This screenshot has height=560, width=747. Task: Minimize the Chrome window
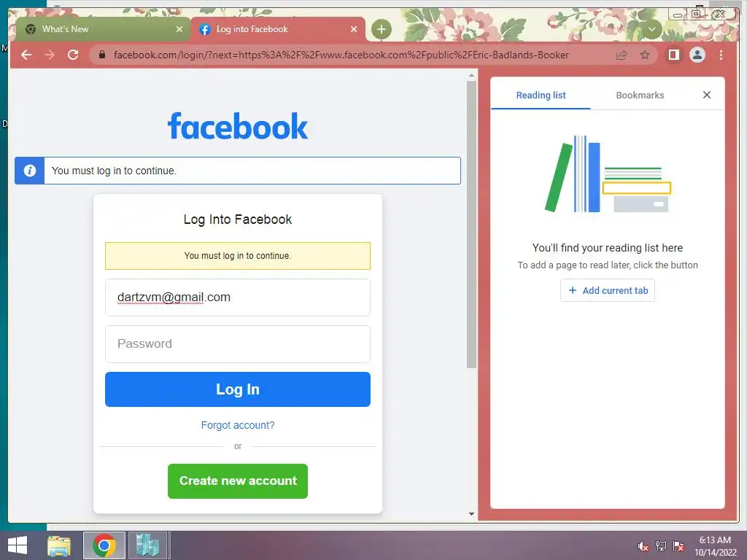678,15
